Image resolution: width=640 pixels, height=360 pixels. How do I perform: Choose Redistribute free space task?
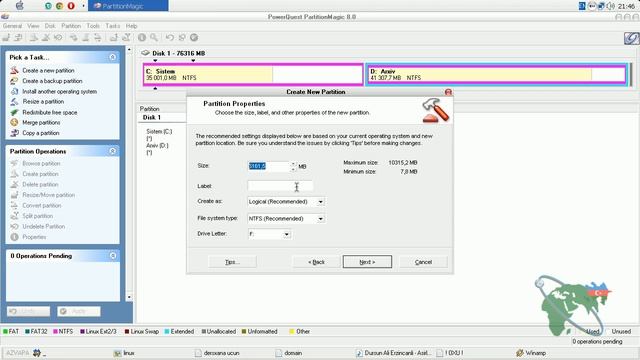pyautogui.click(x=50, y=112)
